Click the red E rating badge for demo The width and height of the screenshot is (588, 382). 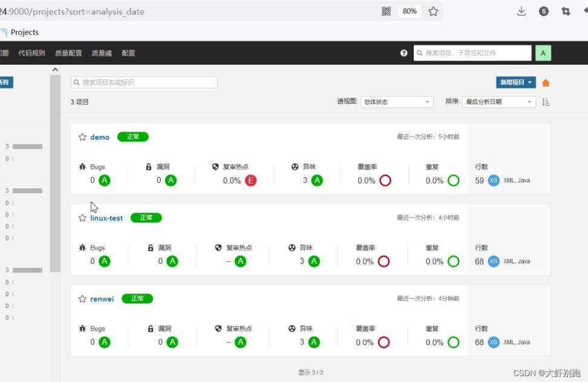click(250, 180)
